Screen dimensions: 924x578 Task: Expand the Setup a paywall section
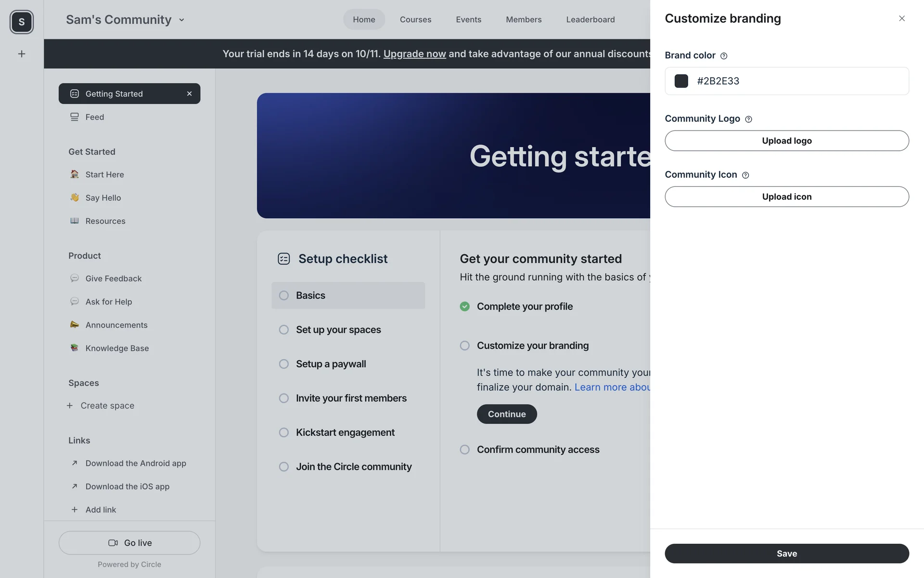[x=331, y=364]
